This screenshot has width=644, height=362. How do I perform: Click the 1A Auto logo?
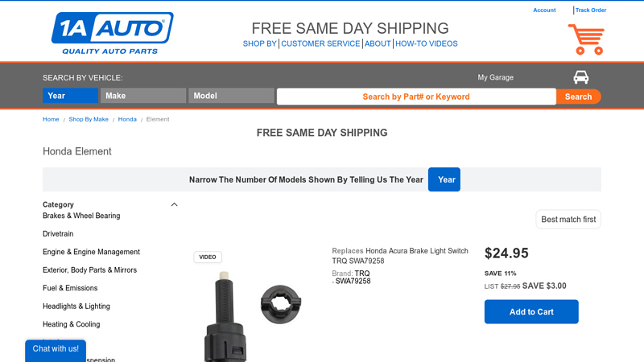point(112,33)
